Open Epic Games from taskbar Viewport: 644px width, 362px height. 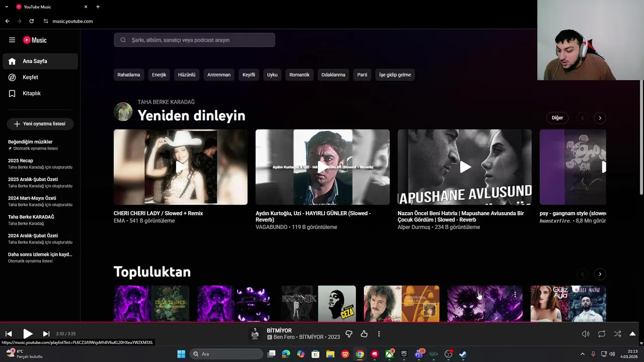[404, 354]
